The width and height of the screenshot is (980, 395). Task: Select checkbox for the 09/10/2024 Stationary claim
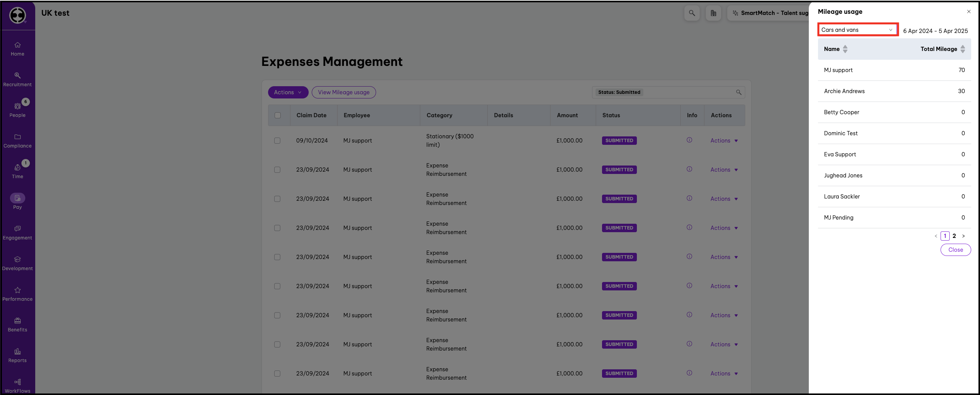tap(277, 141)
